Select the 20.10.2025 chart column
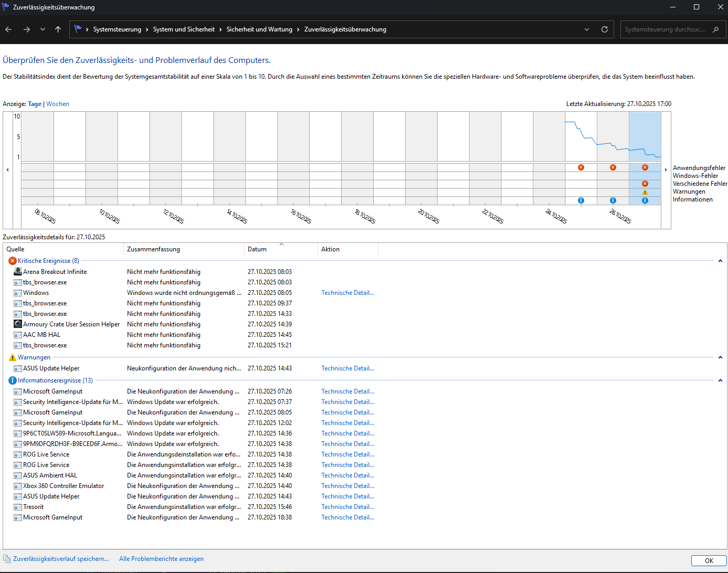Screen dimensions: 728x573 421,157
